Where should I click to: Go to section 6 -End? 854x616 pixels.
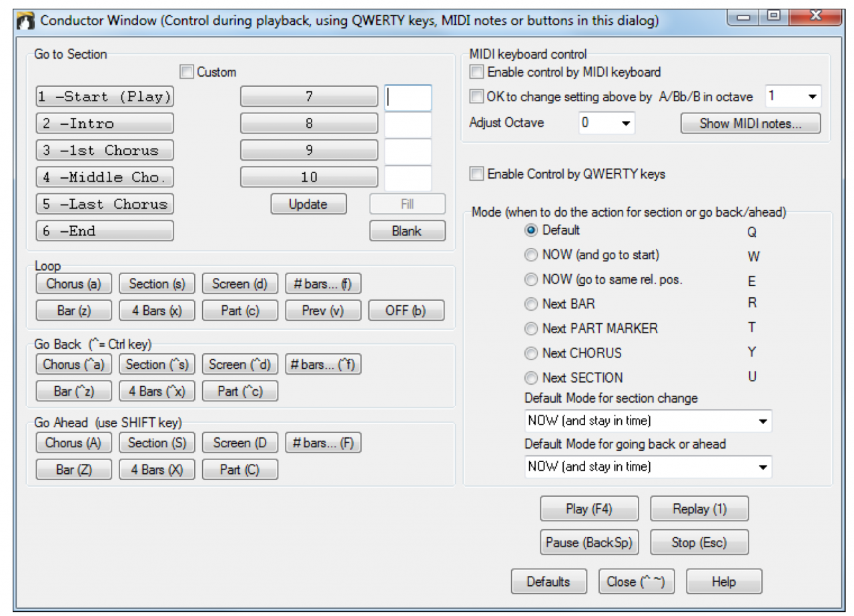[105, 231]
